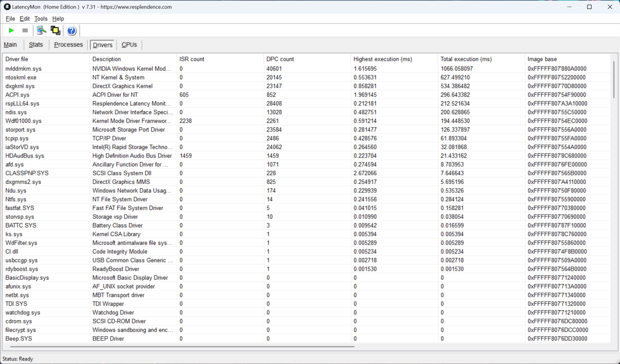This screenshot has width=620, height=364.
Task: Minimize the LatencyMon window
Action: 569,7
